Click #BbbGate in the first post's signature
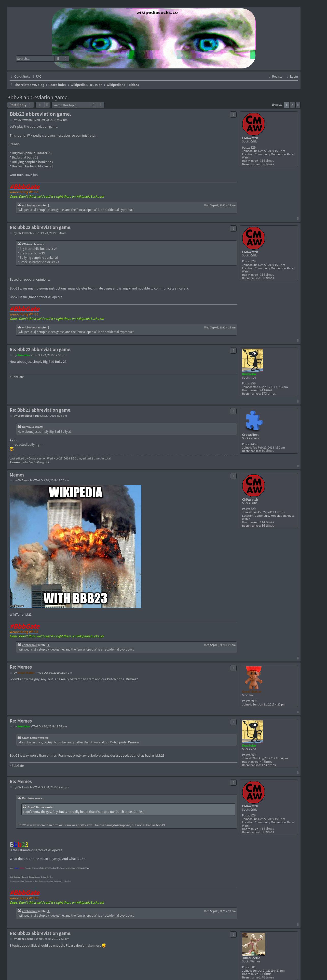Screen dimensions: 327x980 coord(25,186)
